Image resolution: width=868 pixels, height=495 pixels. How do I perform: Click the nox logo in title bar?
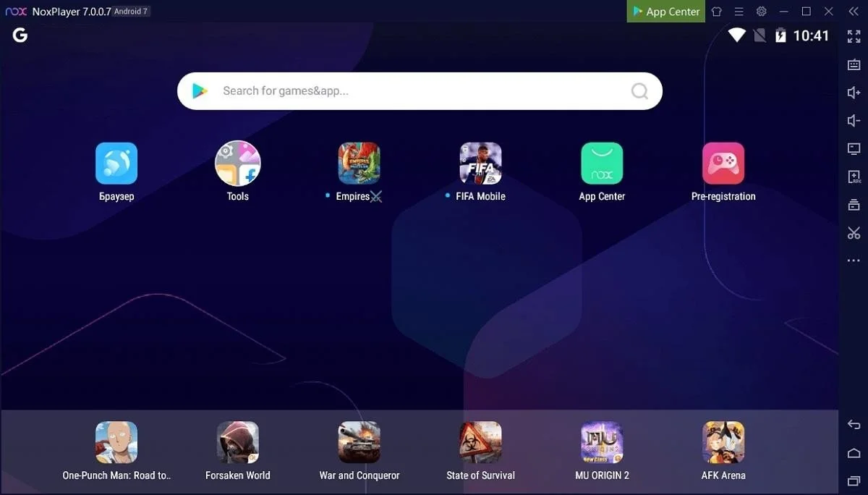[x=16, y=12]
